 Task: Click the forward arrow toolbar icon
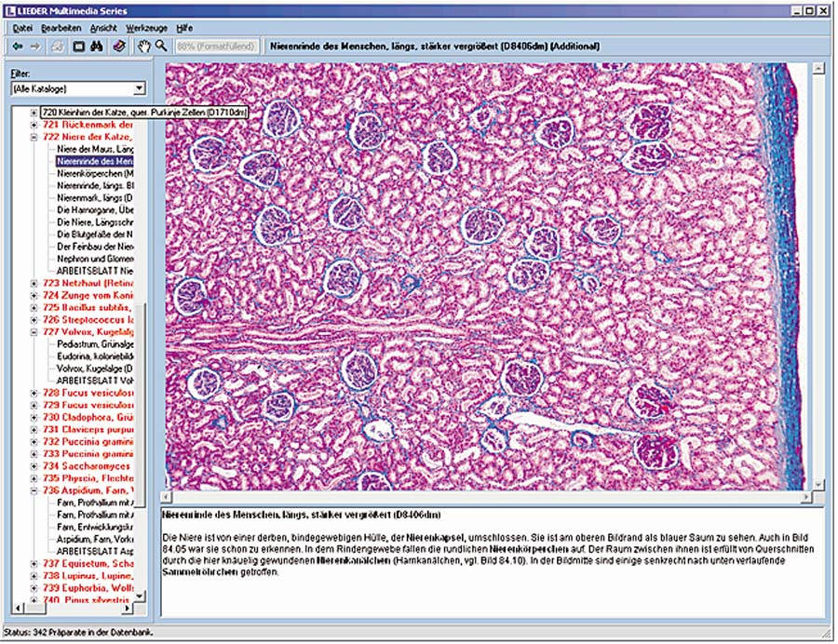point(35,46)
